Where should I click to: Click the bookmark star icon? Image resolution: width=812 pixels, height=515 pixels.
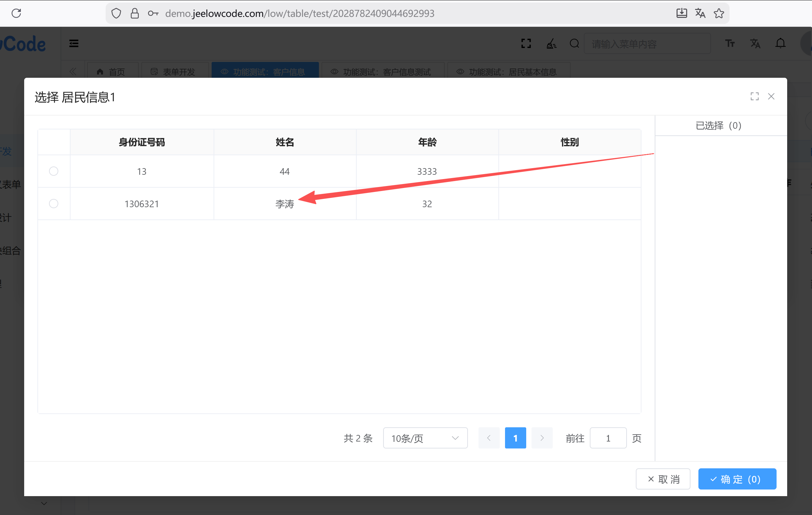[x=719, y=14]
